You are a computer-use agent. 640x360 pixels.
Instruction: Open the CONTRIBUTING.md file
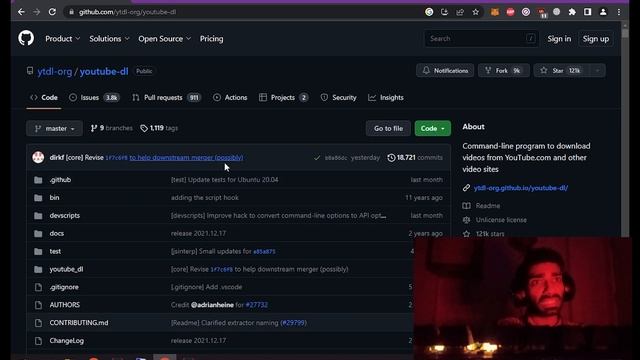(x=79, y=323)
